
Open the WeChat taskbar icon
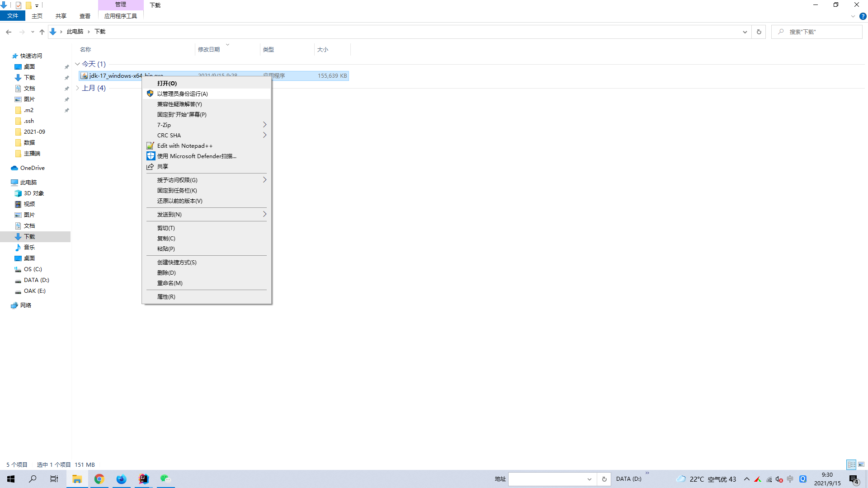point(165,479)
